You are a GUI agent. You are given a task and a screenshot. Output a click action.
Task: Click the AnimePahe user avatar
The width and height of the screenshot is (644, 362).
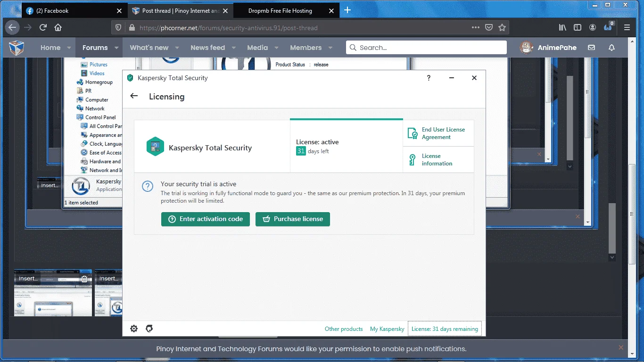[526, 47]
